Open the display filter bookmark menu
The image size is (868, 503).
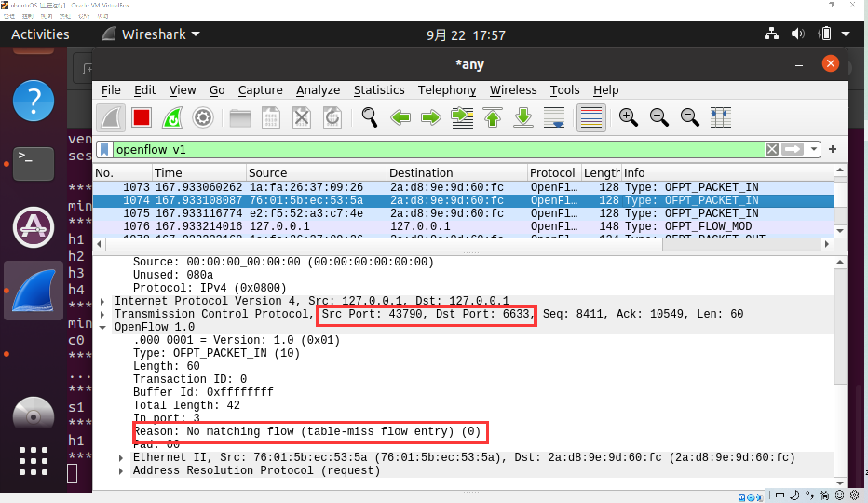(105, 150)
